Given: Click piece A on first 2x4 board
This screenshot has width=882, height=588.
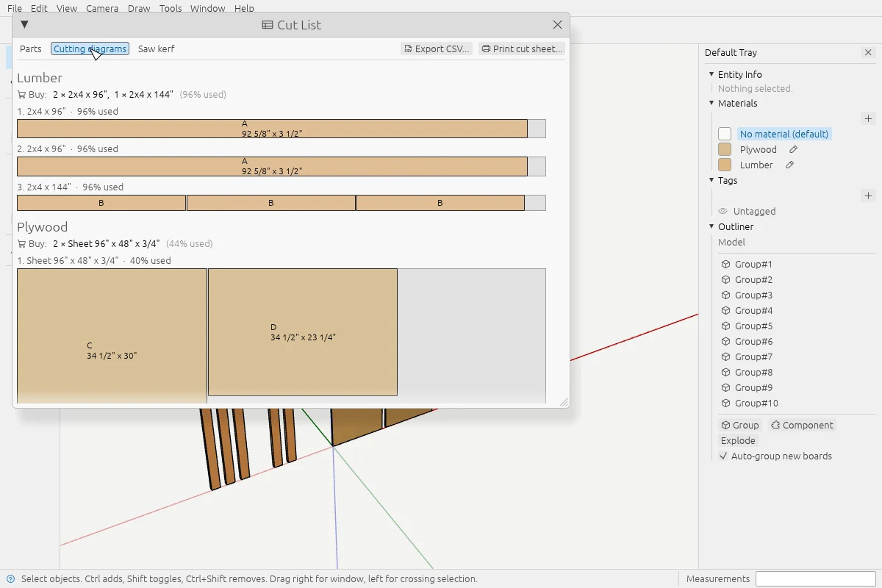Looking at the screenshot, I should coord(272,129).
